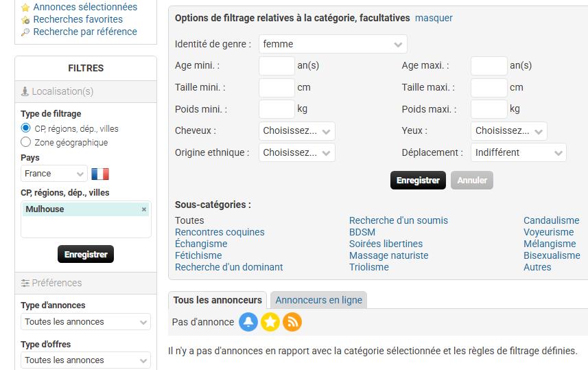Expand the Préférences section header
Viewport: 588px width, 370px height.
[86, 283]
